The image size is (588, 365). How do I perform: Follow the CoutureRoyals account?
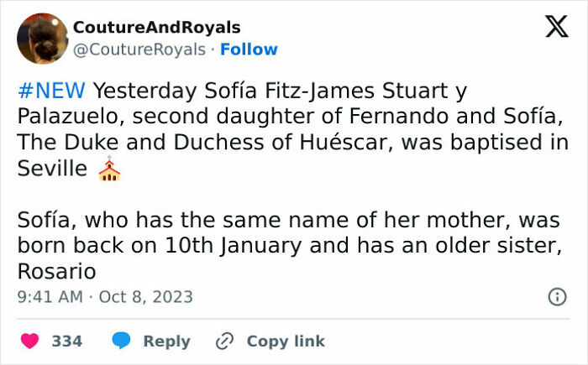click(x=249, y=50)
